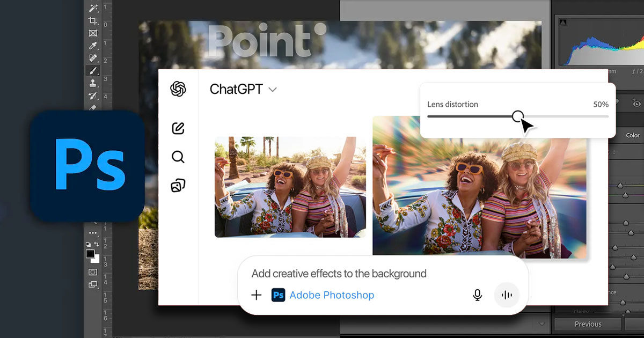The image size is (644, 338).
Task: Select the Clone Stamp tool
Action: coord(93,83)
